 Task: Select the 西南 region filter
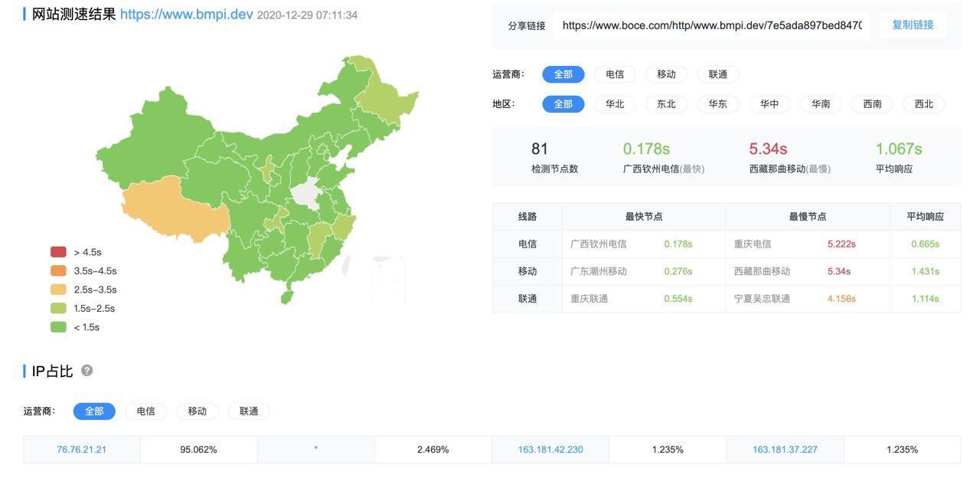click(x=872, y=104)
